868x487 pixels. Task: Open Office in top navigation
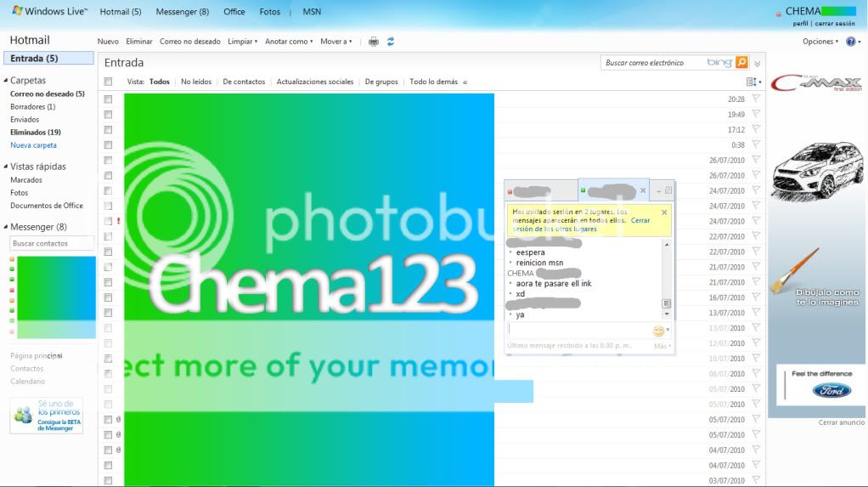(234, 12)
